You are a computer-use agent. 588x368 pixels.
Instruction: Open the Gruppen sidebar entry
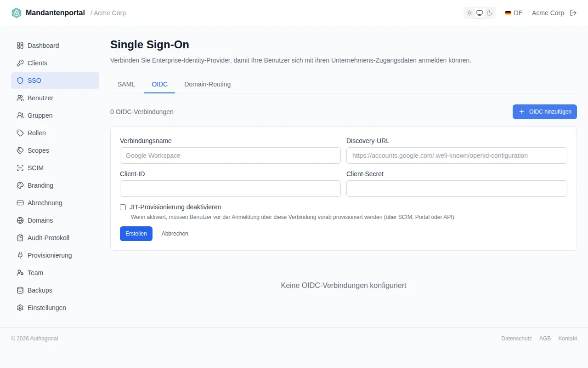55,115
